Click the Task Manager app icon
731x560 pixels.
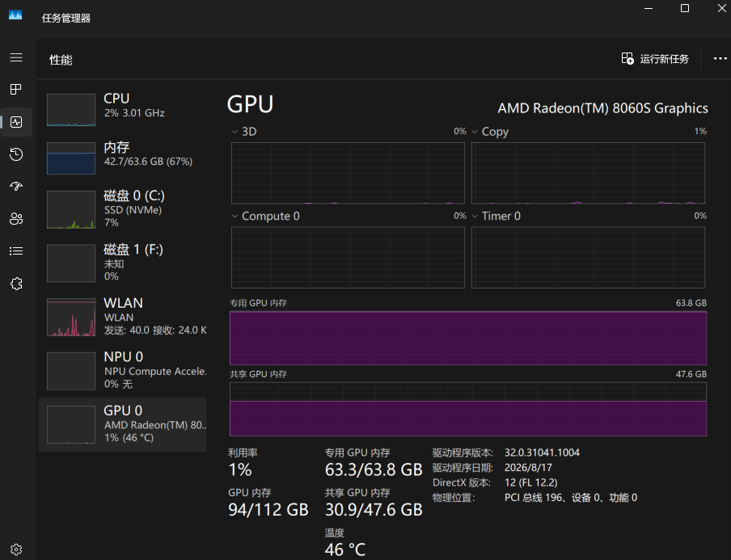coord(15,15)
